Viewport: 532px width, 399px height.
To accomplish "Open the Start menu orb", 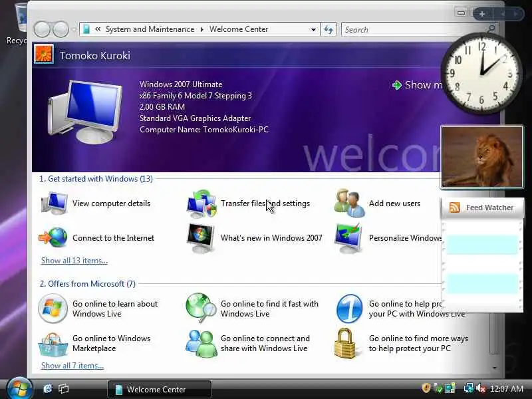I will (x=19, y=389).
